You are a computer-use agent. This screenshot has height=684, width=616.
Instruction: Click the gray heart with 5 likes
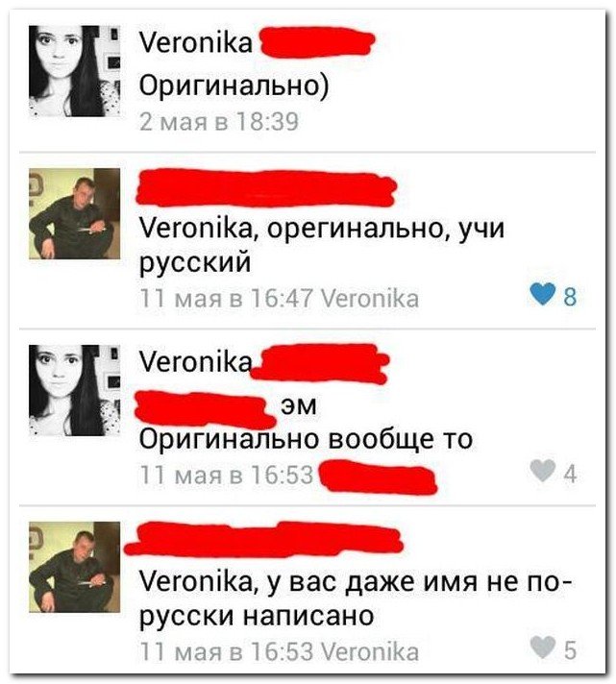(542, 647)
